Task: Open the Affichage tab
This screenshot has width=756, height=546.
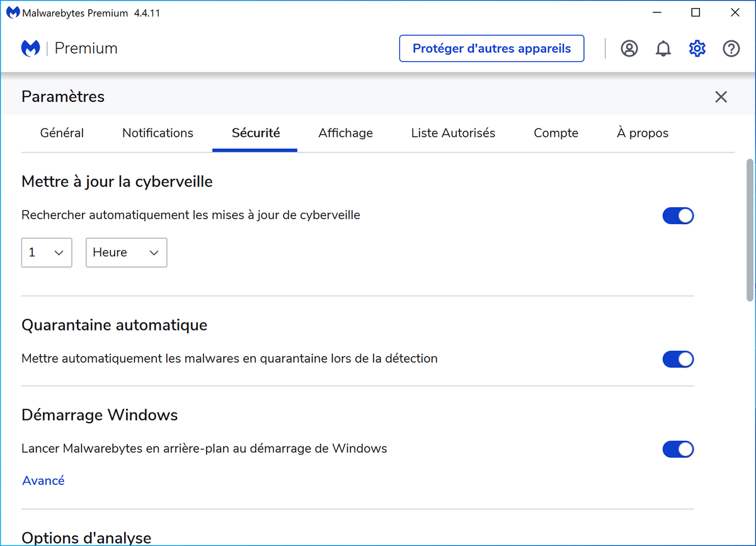Action: tap(346, 133)
